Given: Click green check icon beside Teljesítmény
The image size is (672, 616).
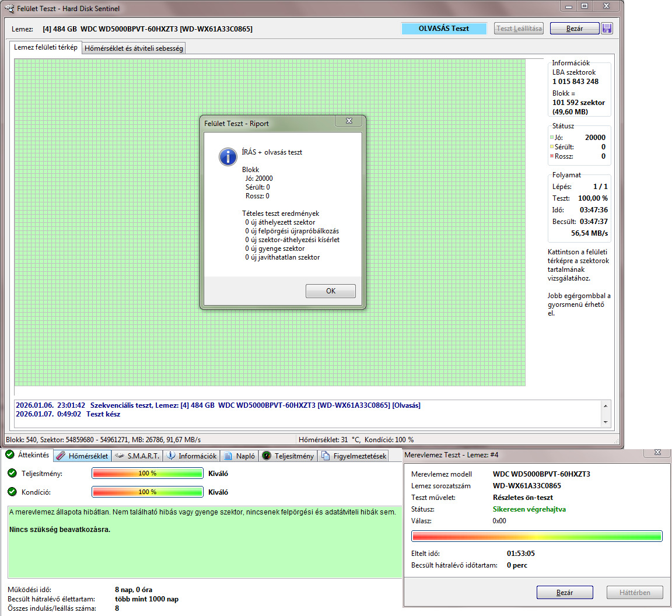Looking at the screenshot, I should click(12, 473).
